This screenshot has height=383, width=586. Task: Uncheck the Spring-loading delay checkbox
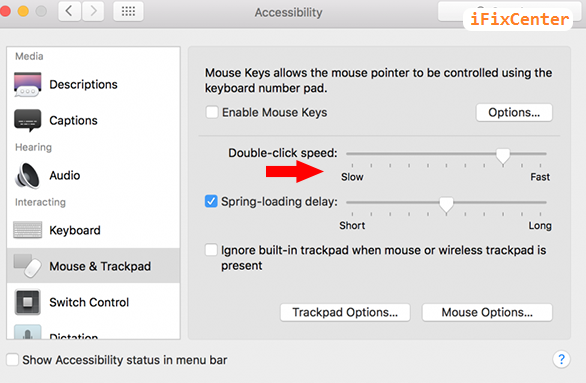click(211, 201)
